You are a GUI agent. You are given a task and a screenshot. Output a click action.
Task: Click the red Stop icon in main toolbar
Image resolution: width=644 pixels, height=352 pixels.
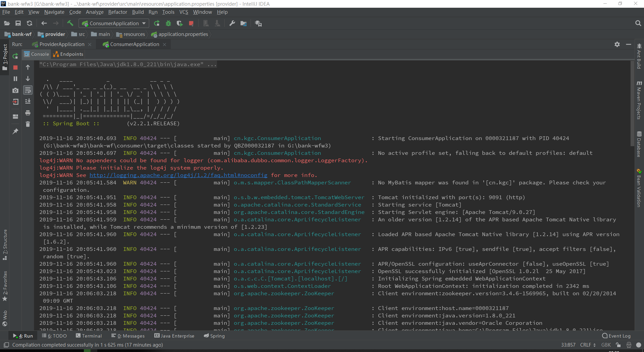pos(191,24)
